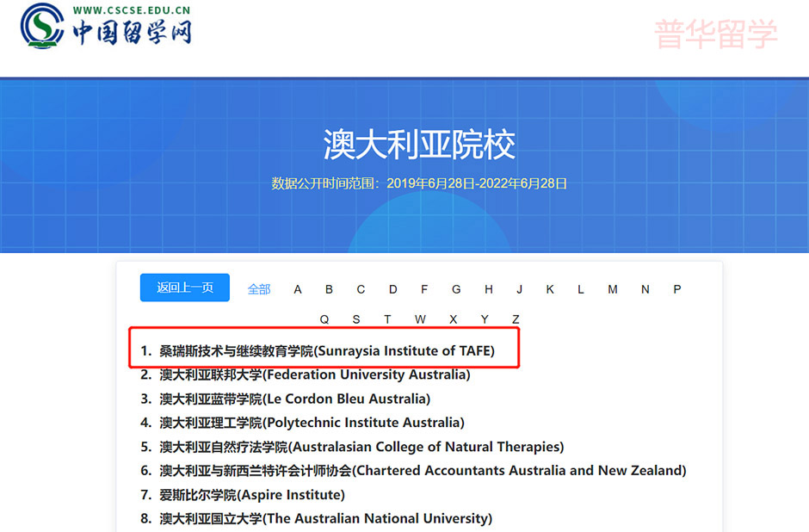Filter institutions by letter Z
809x532 pixels.
[x=516, y=319]
